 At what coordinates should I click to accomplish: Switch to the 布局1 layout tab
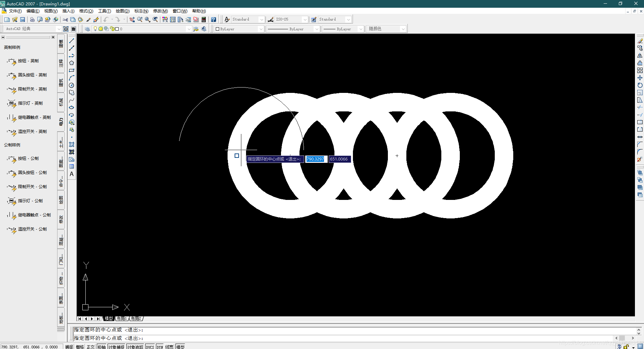tap(122, 318)
